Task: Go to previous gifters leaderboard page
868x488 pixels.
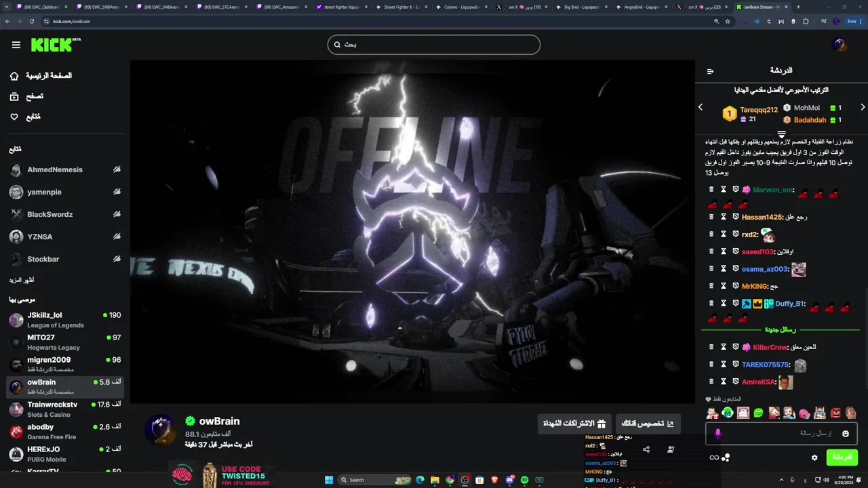Action: tap(701, 107)
